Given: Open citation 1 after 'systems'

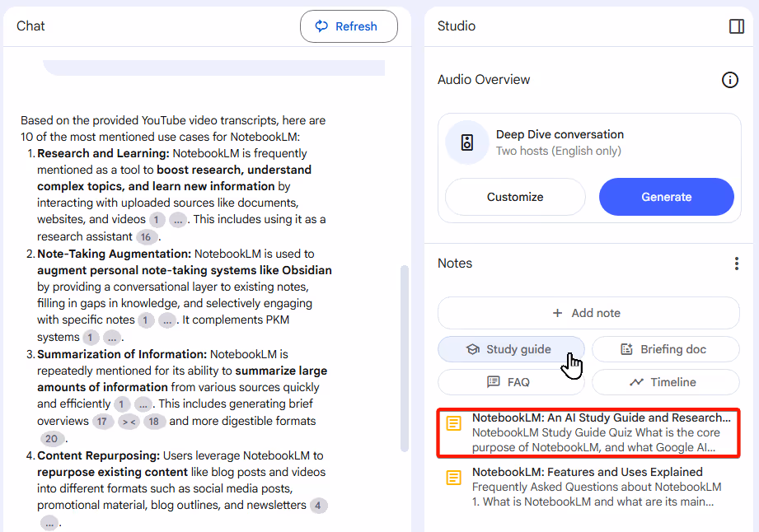Looking at the screenshot, I should point(91,338).
